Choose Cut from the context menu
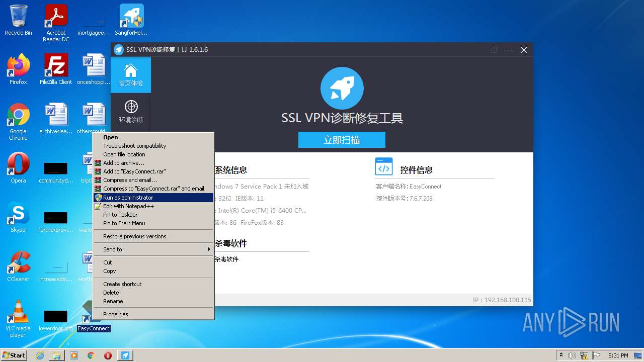644x362 pixels. (x=153, y=262)
